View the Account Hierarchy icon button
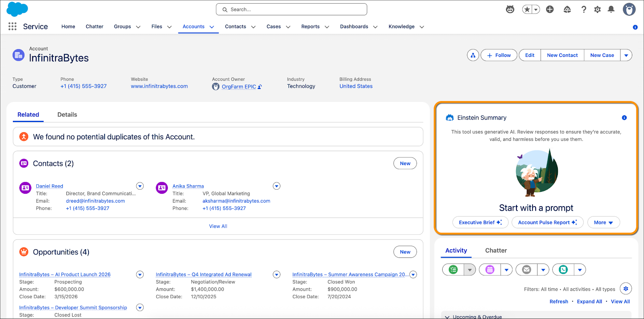This screenshot has width=644, height=319. [x=473, y=55]
